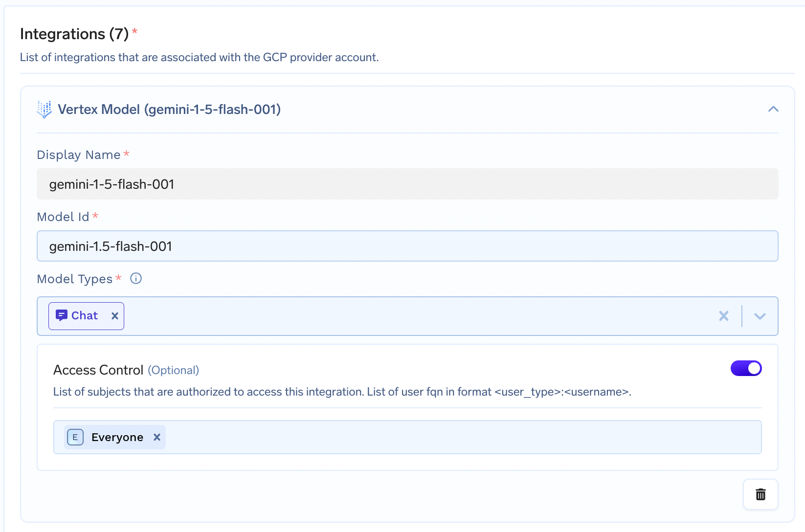Click the Model Id input field
This screenshot has width=805, height=532.
pyautogui.click(x=407, y=246)
